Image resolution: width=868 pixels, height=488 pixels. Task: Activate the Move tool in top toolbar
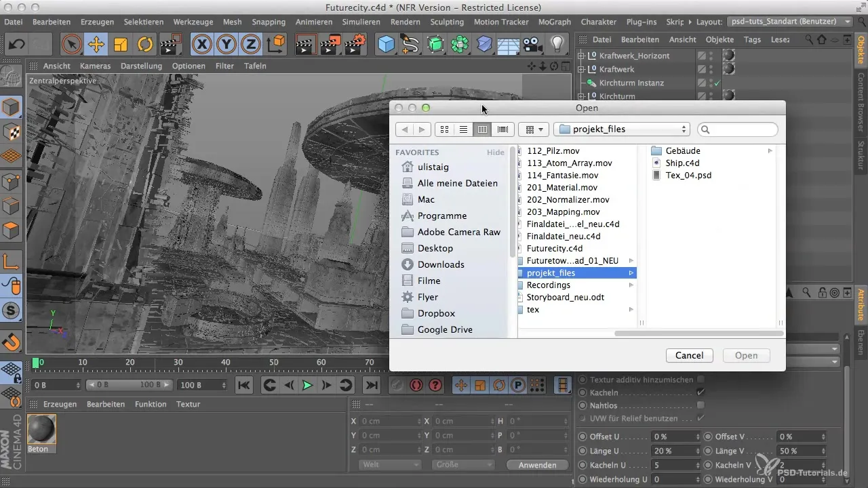(x=96, y=45)
